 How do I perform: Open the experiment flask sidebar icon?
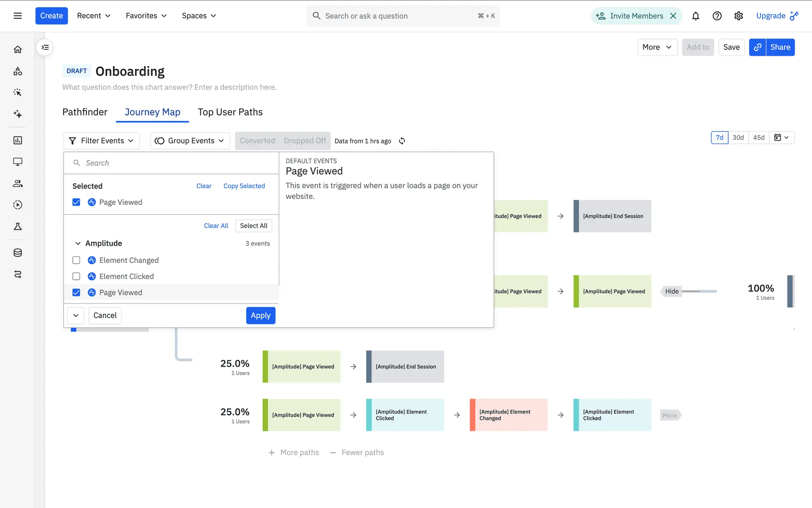(x=18, y=226)
